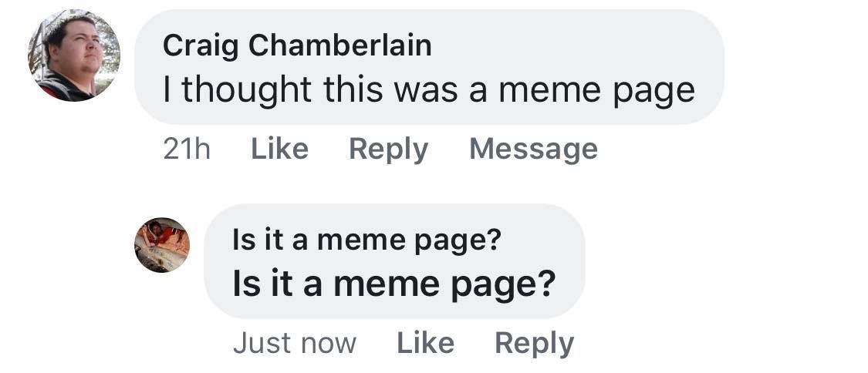Open Craig Chamberlain's profile picture
This screenshot has width=868, height=373.
click(74, 55)
